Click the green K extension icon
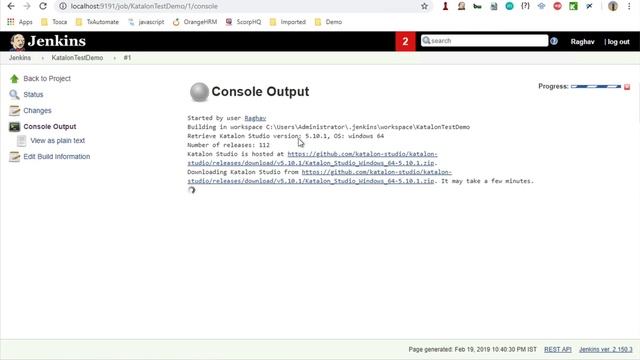Screen dimensions: 640x360 coord(573,6)
